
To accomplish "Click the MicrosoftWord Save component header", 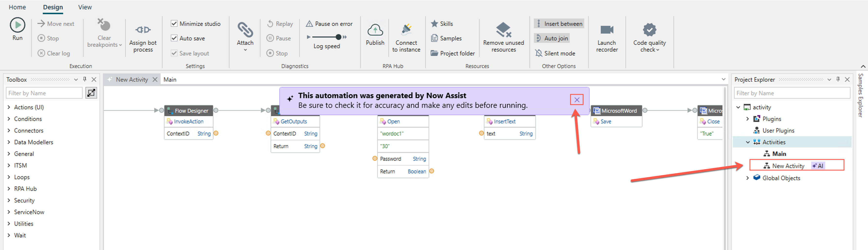I will coord(616,110).
